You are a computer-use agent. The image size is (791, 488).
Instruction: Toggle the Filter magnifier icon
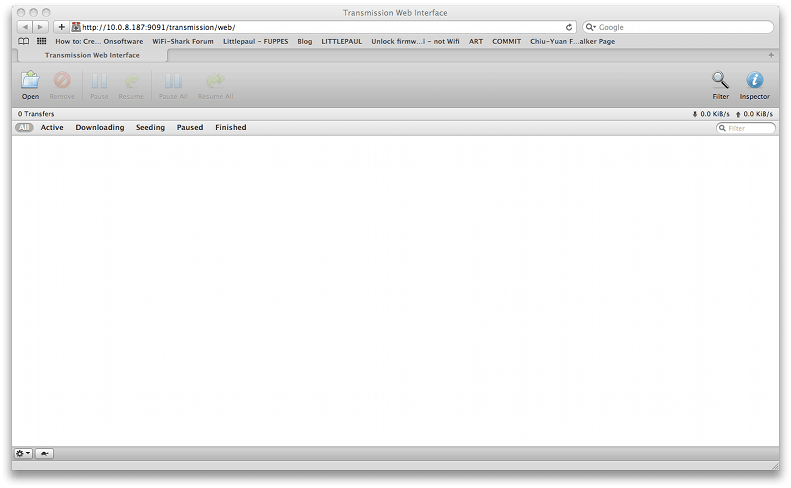pos(720,80)
